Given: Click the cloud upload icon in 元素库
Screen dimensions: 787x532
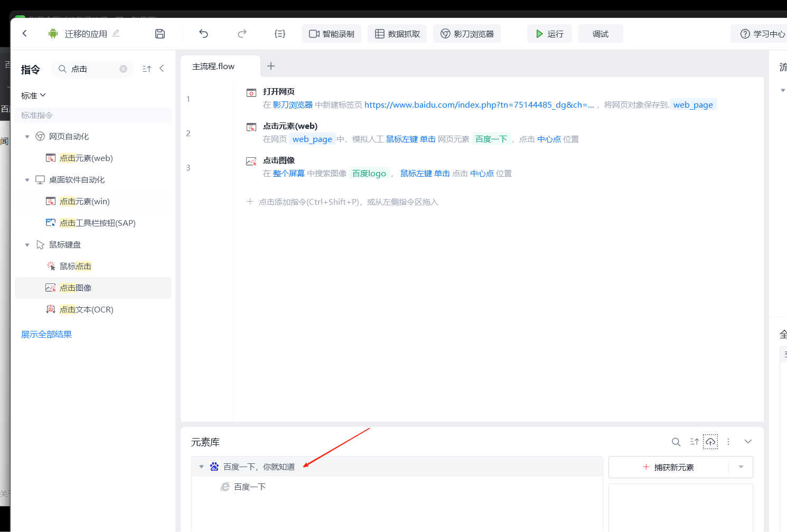Looking at the screenshot, I should pyautogui.click(x=710, y=442).
